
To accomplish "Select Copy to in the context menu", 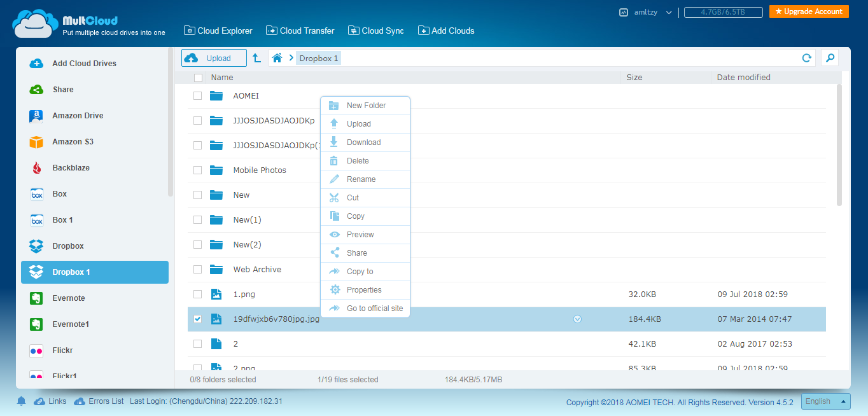I will pos(360,272).
